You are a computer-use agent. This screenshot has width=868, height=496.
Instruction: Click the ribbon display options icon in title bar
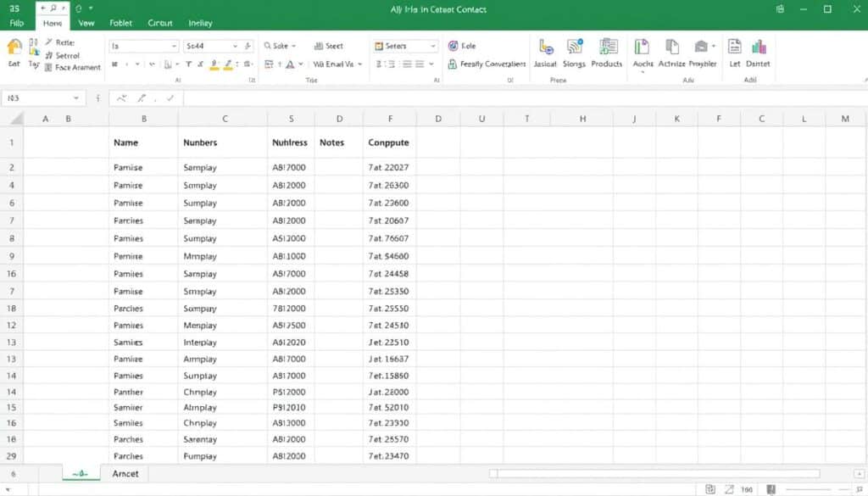[x=780, y=8]
